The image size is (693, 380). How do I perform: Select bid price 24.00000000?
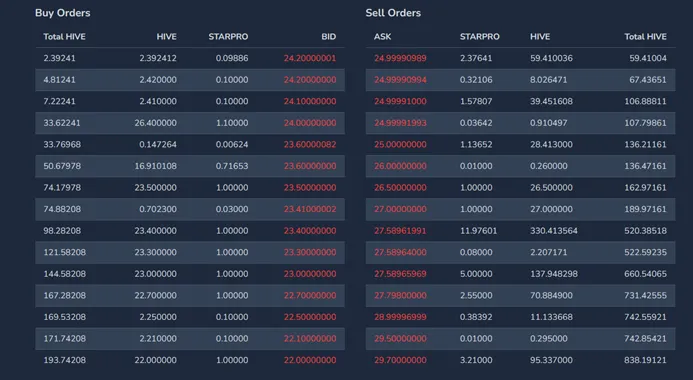310,123
